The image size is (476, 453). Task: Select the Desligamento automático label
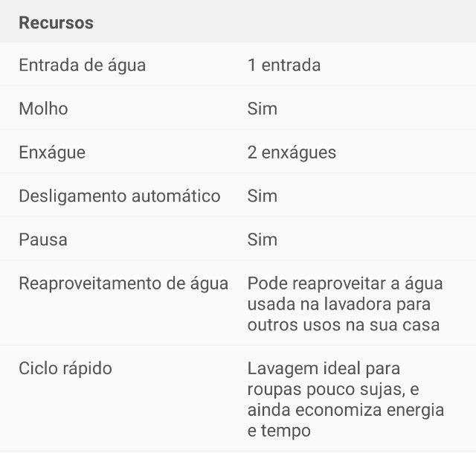(x=120, y=196)
